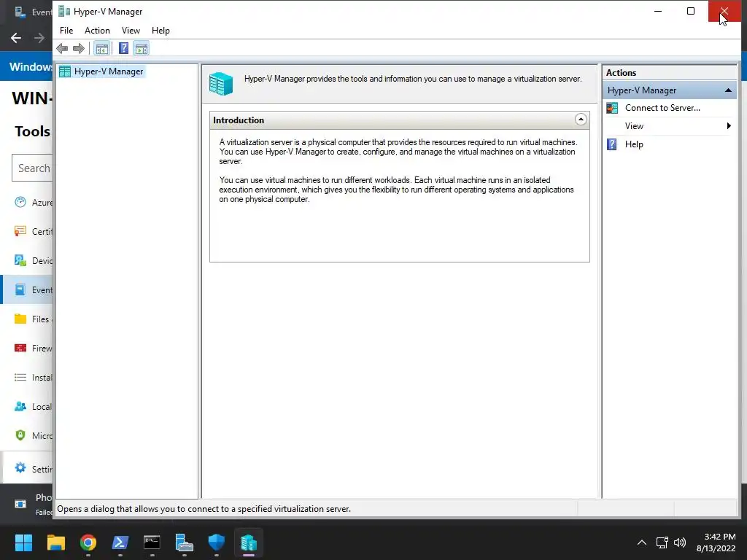This screenshot has height=560, width=747.
Task: Minimize the Hyper-V Manager window
Action: 658,11
